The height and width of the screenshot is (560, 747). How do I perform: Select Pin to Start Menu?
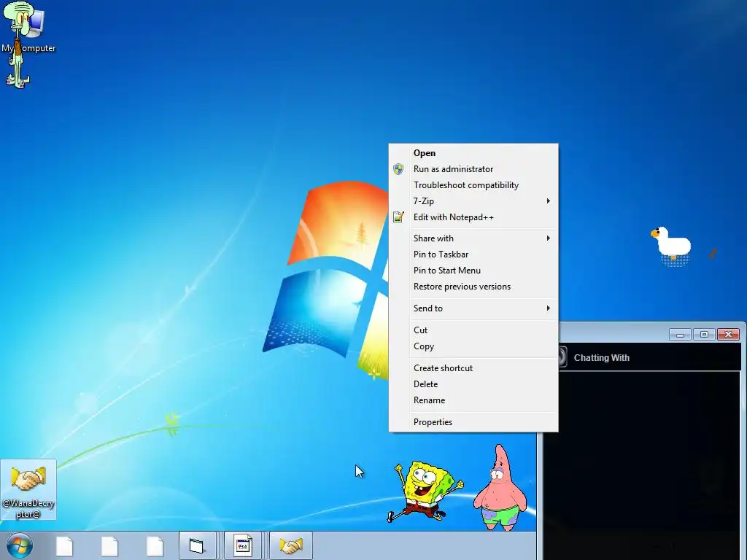click(473, 271)
